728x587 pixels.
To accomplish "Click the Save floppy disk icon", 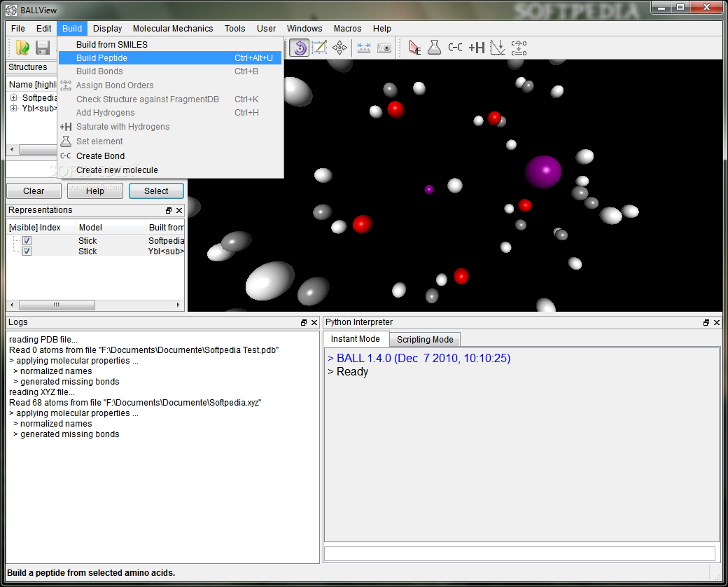I will pyautogui.click(x=43, y=48).
